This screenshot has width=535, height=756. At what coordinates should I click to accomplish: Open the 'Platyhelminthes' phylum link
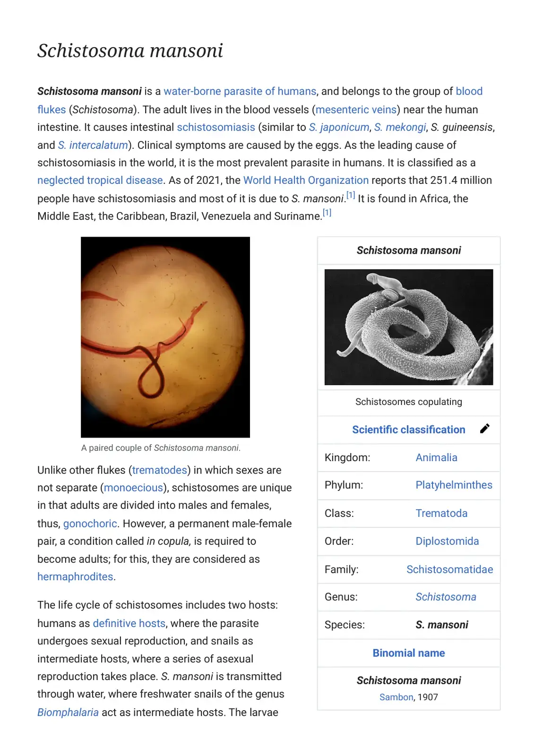click(454, 485)
